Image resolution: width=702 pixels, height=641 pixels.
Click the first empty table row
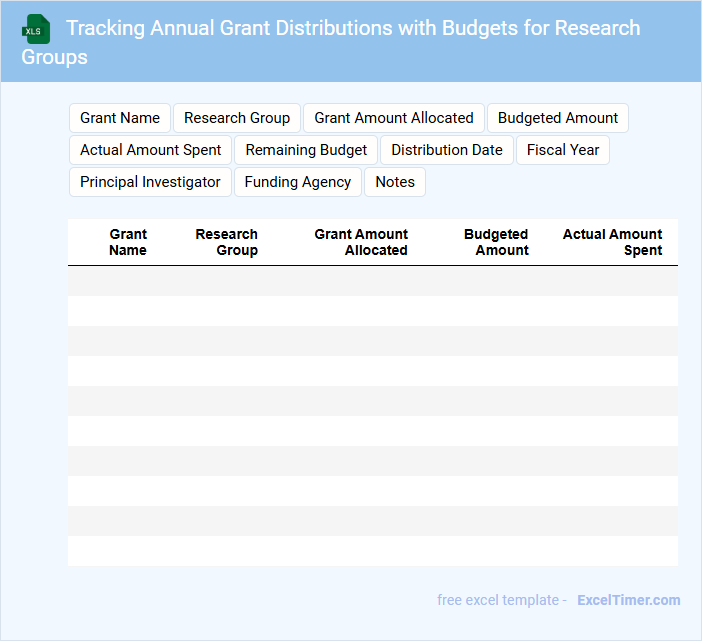pyautogui.click(x=372, y=281)
